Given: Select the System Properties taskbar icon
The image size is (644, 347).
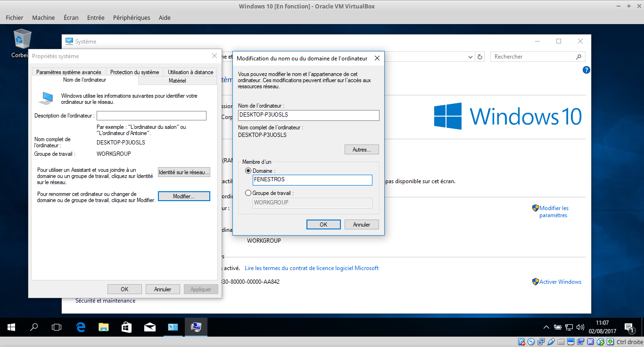Looking at the screenshot, I should click(196, 327).
